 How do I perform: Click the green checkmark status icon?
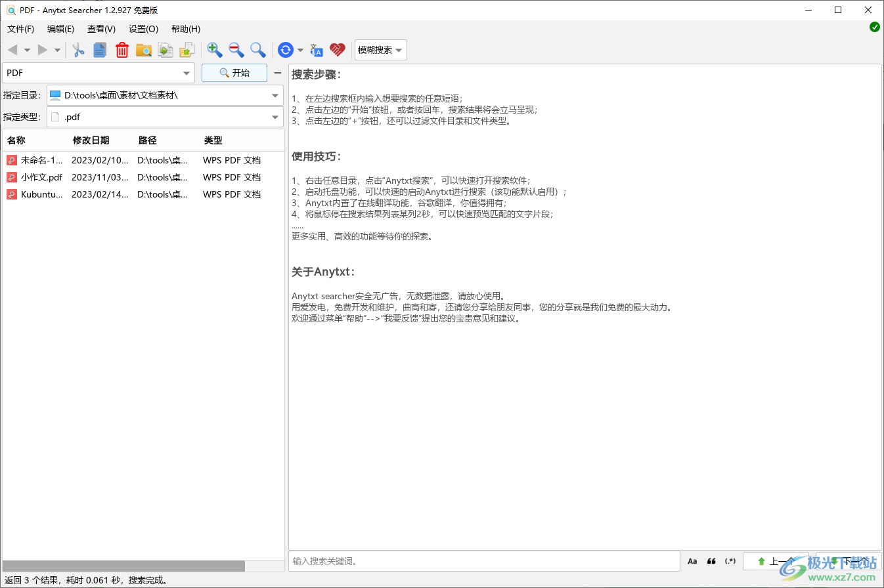875,27
